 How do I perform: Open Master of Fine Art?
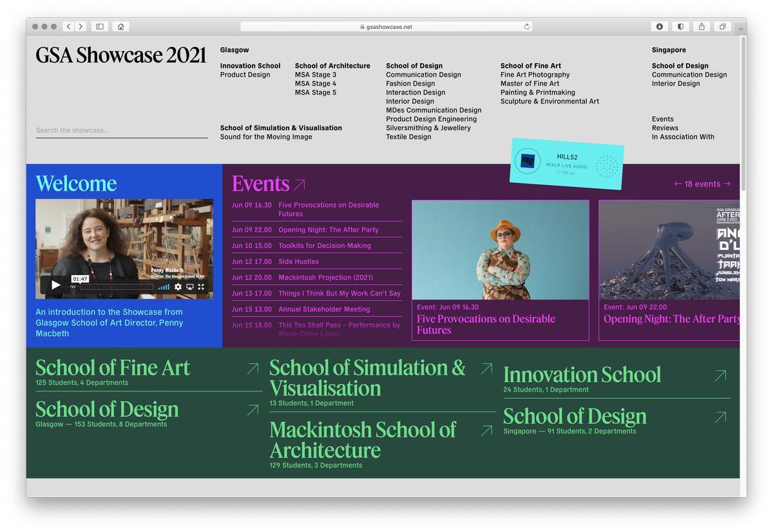pyautogui.click(x=530, y=84)
